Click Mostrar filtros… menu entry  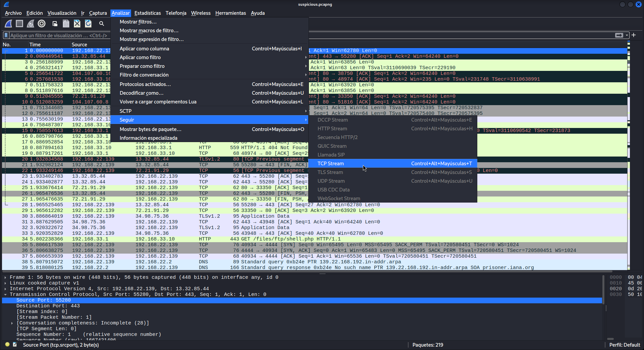[209, 22]
